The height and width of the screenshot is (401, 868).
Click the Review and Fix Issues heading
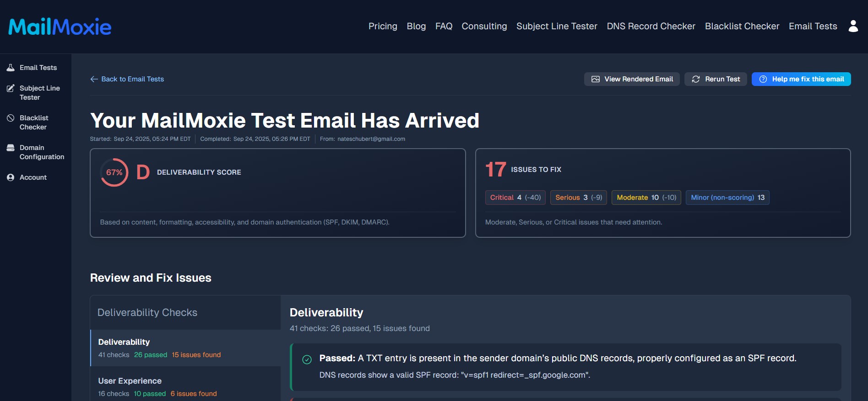(151, 278)
